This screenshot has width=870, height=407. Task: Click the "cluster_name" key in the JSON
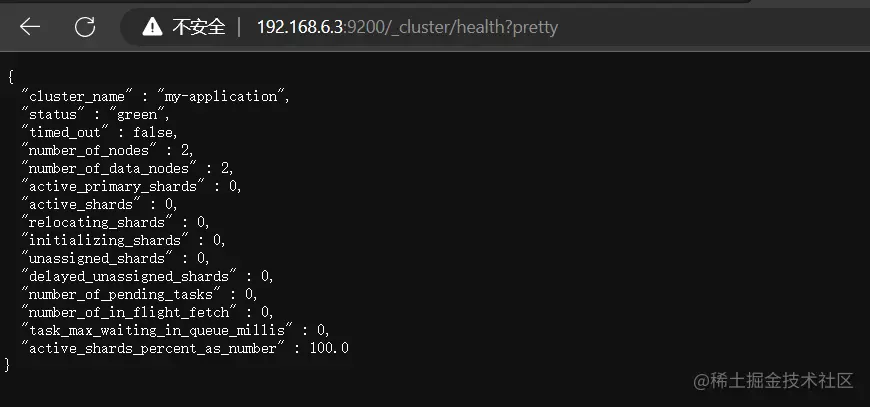click(77, 96)
